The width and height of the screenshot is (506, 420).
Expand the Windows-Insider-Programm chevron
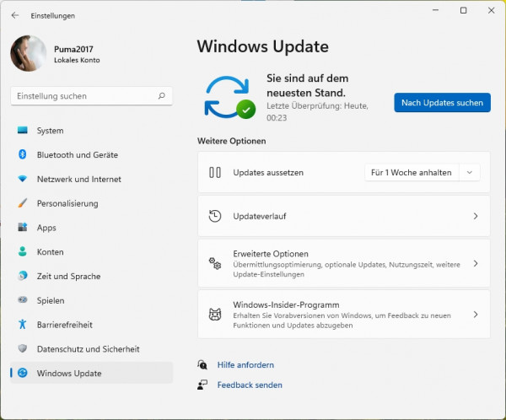point(476,315)
